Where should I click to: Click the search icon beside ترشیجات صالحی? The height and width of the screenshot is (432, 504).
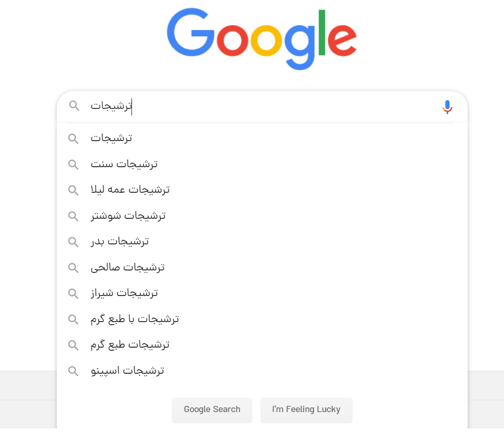click(73, 267)
